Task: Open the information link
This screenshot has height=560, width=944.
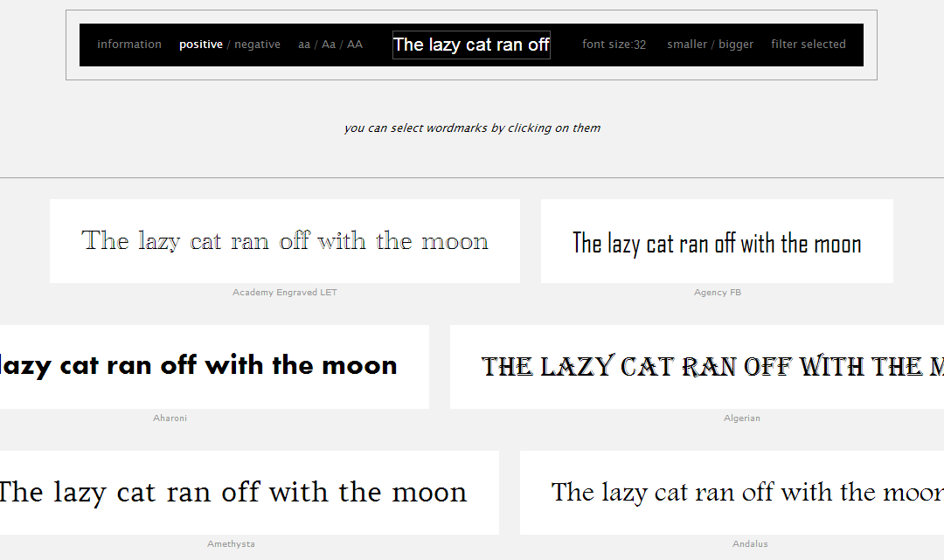Action: [129, 44]
